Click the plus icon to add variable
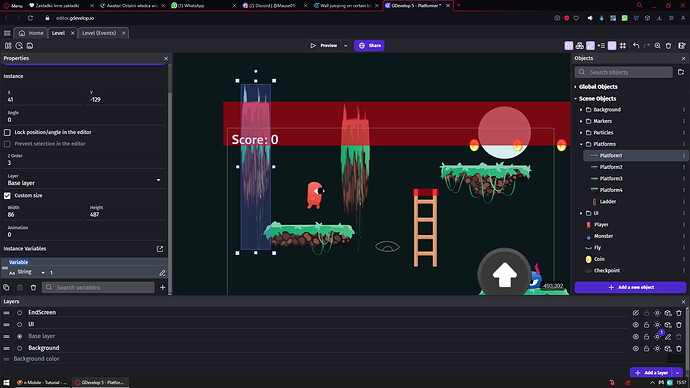The image size is (690, 388). tap(162, 287)
